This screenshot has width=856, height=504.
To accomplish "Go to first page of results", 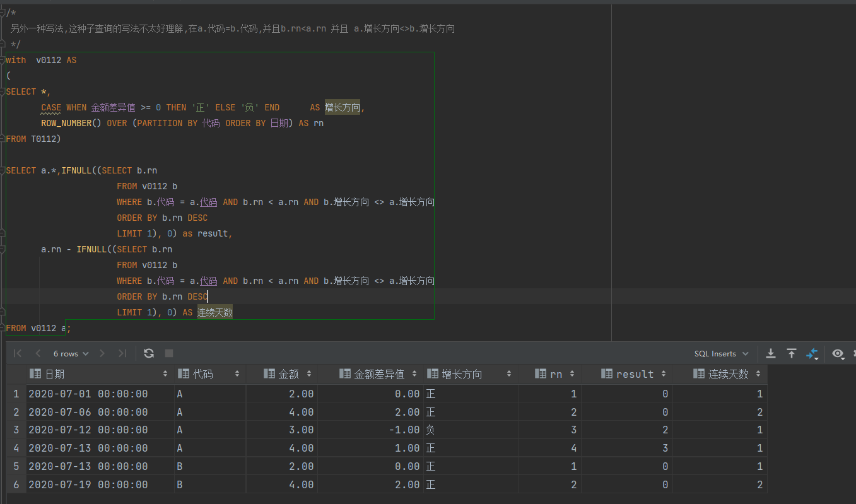I will pos(18,353).
